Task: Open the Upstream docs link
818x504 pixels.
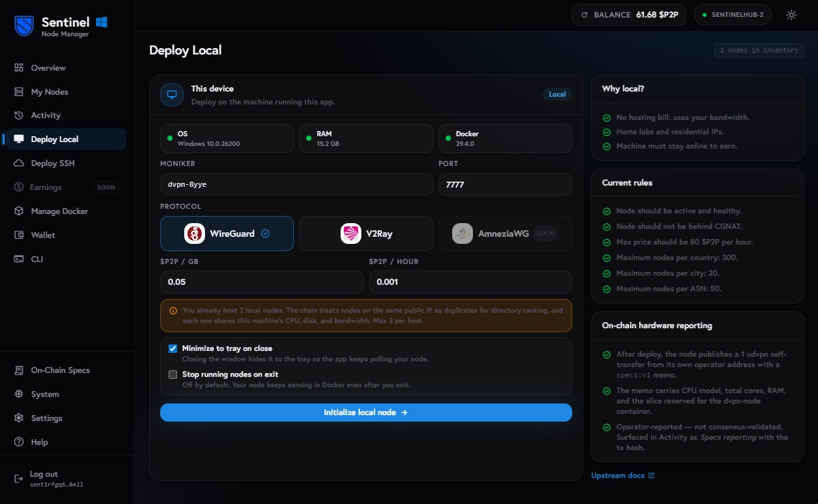Action: [623, 475]
